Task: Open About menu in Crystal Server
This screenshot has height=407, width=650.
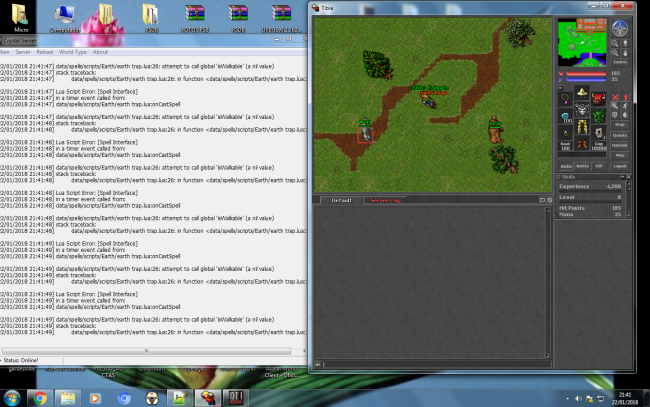Action: pos(100,52)
